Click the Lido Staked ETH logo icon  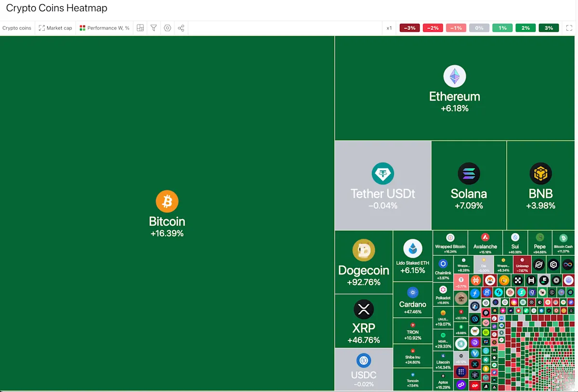[x=412, y=248]
